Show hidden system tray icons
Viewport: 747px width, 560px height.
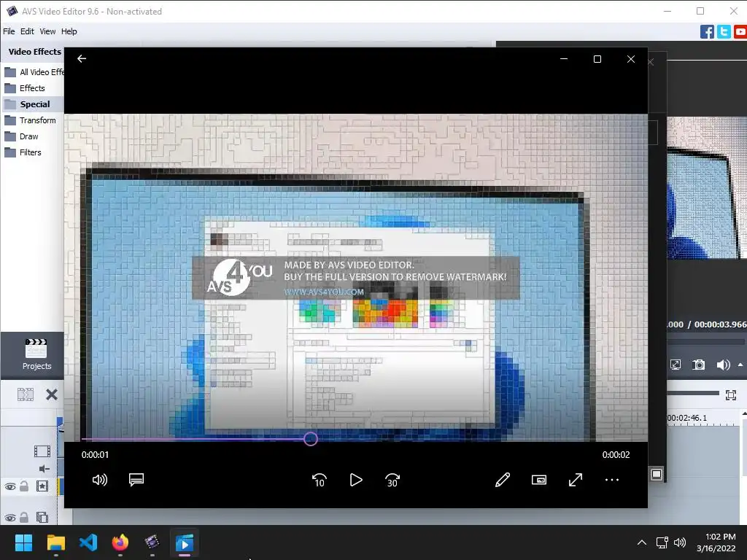pyautogui.click(x=642, y=542)
